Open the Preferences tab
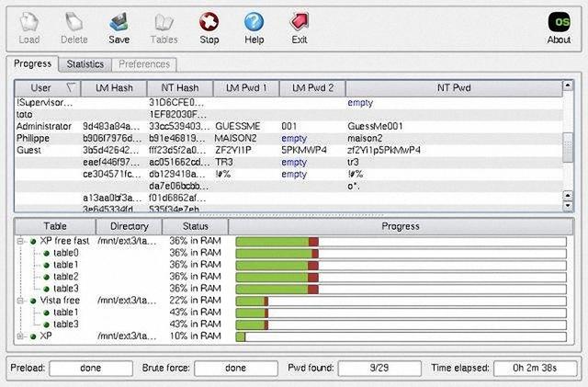 tap(144, 64)
